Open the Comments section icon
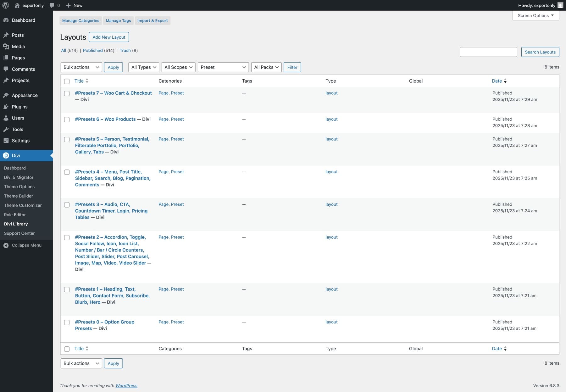Image resolution: width=566 pixels, height=392 pixels. pos(7,69)
